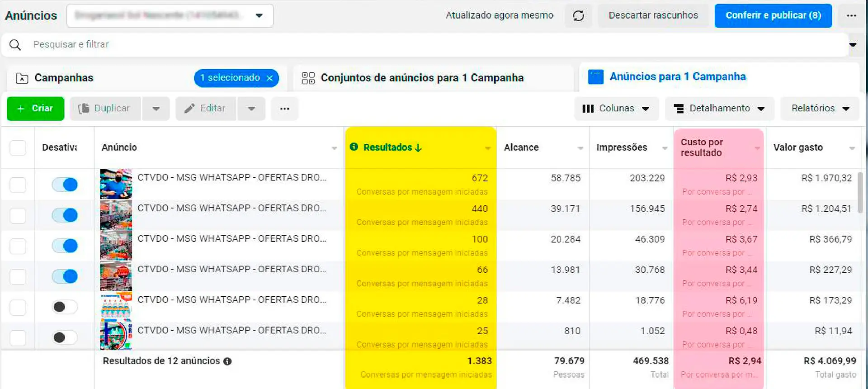
Task: Click the info icon in Resultados header
Action: 354,147
